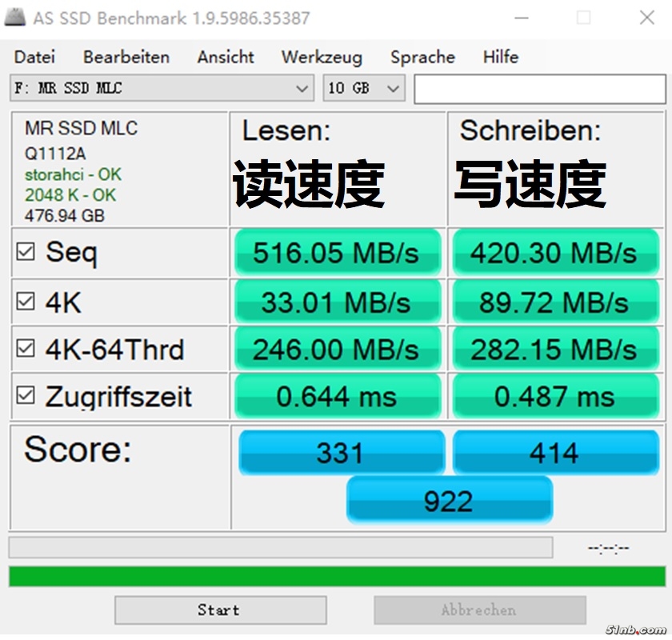Click the Seq write result 420.30 MB/s
The width and height of the screenshot is (672, 640).
point(555,253)
